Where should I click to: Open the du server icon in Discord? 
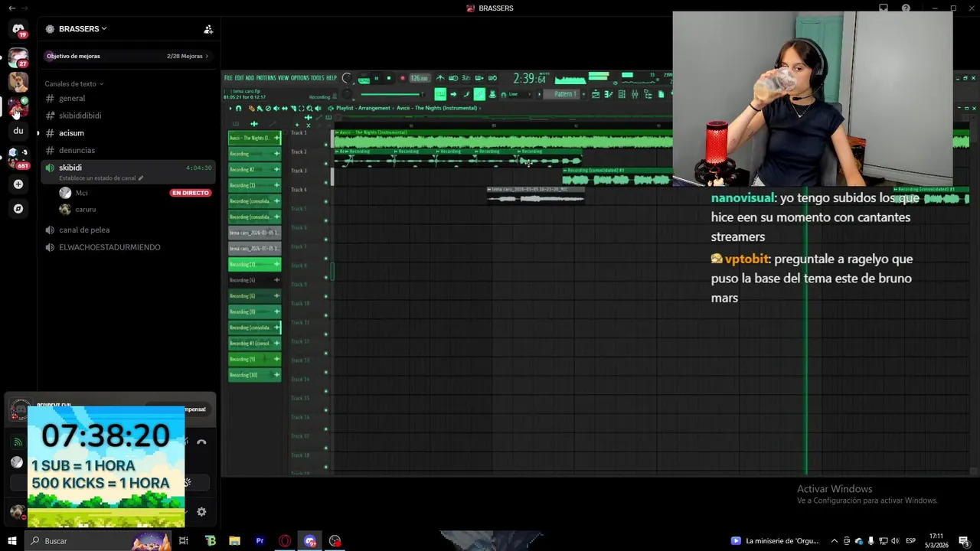coord(18,131)
